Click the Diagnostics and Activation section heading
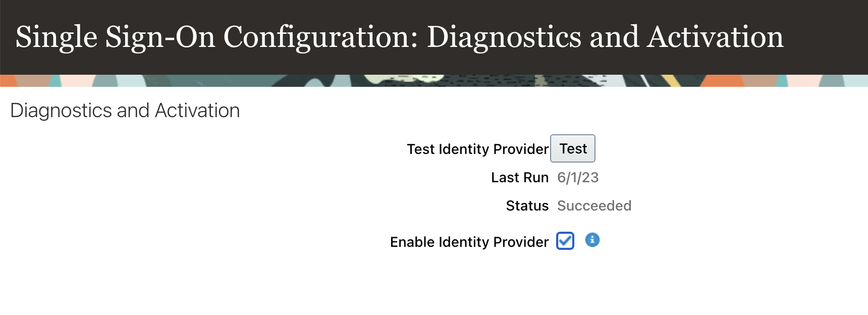Image resolution: width=868 pixels, height=315 pixels. click(x=125, y=111)
